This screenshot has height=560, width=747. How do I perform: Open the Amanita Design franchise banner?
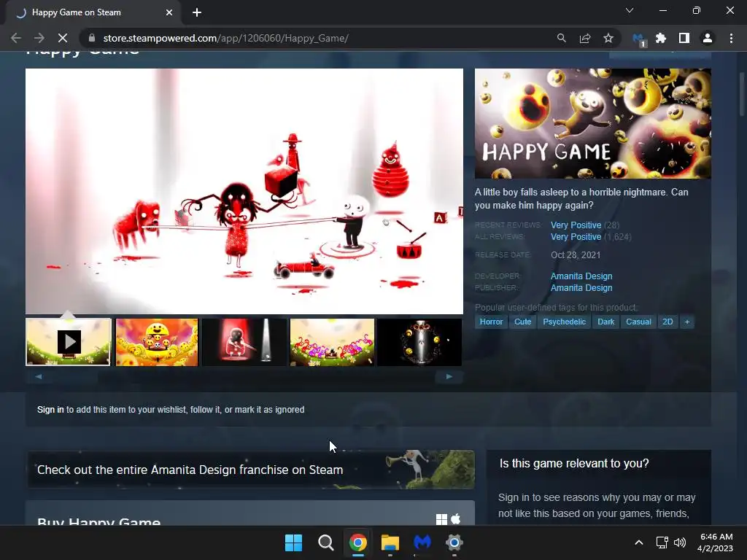[x=251, y=470]
